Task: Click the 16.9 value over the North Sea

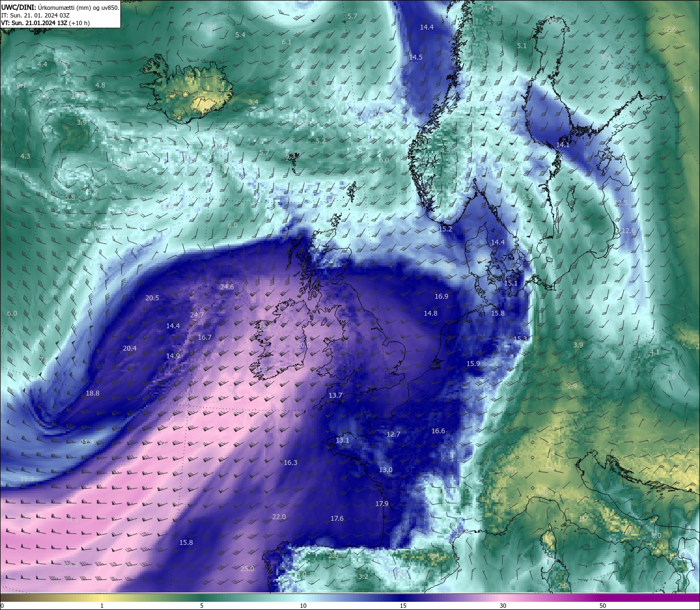Action: coord(441,297)
